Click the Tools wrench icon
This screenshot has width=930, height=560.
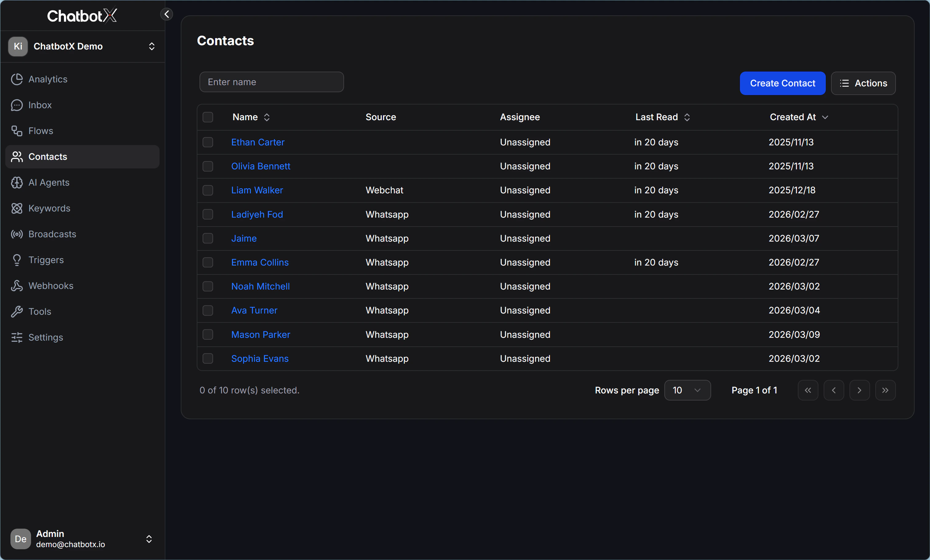click(x=17, y=312)
